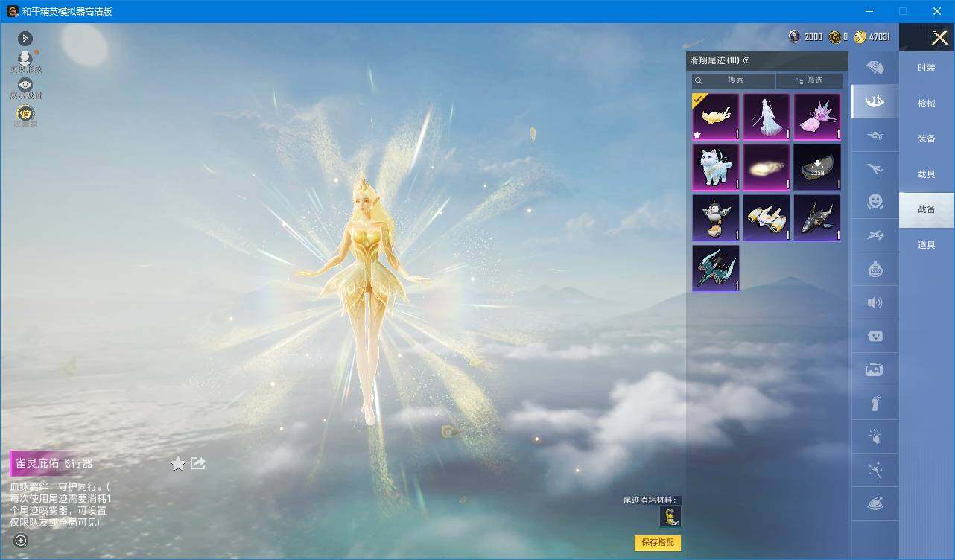
Task: Switch to the 载具 tab
Action: 927,174
